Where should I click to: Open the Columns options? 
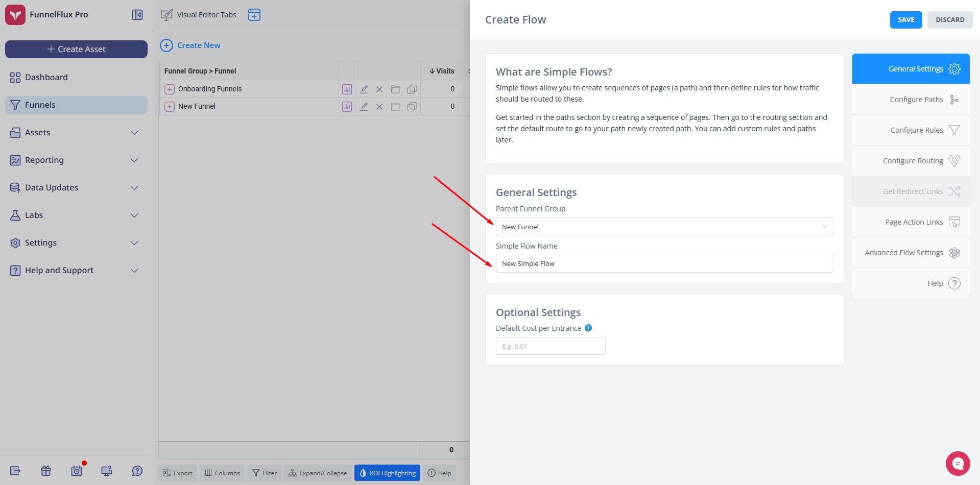[x=222, y=473]
